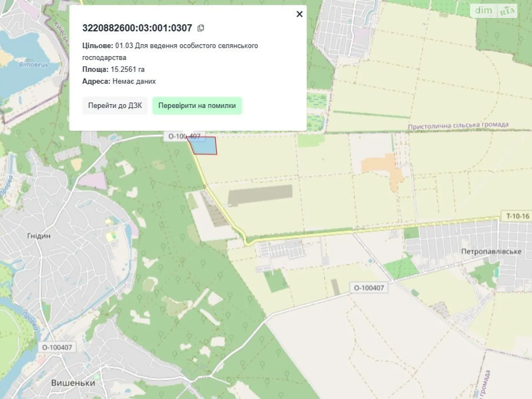This screenshot has width=532, height=399.
Task: Click the O-100407 shield above Вишеньки
Action: (x=57, y=347)
